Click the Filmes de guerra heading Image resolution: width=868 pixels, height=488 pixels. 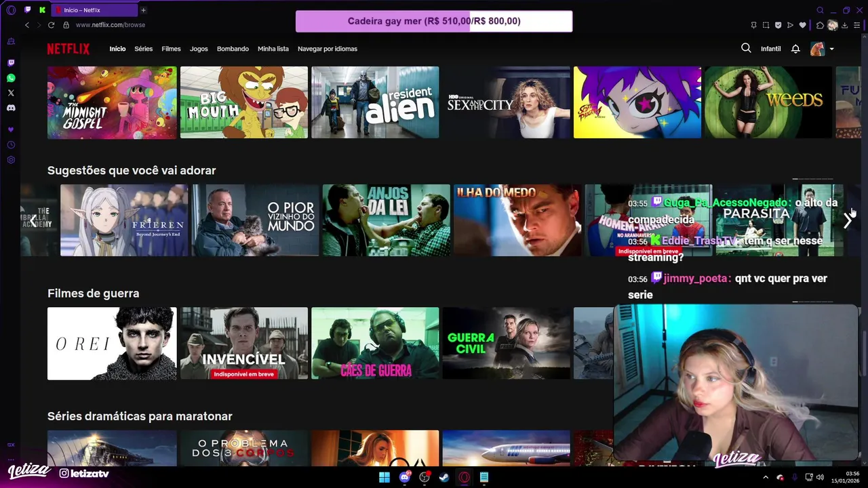click(94, 293)
